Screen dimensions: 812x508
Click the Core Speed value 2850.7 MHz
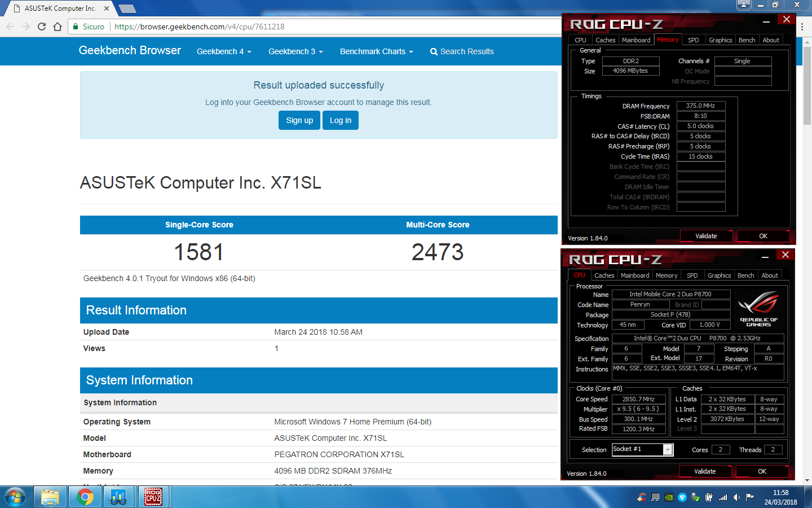coord(639,399)
